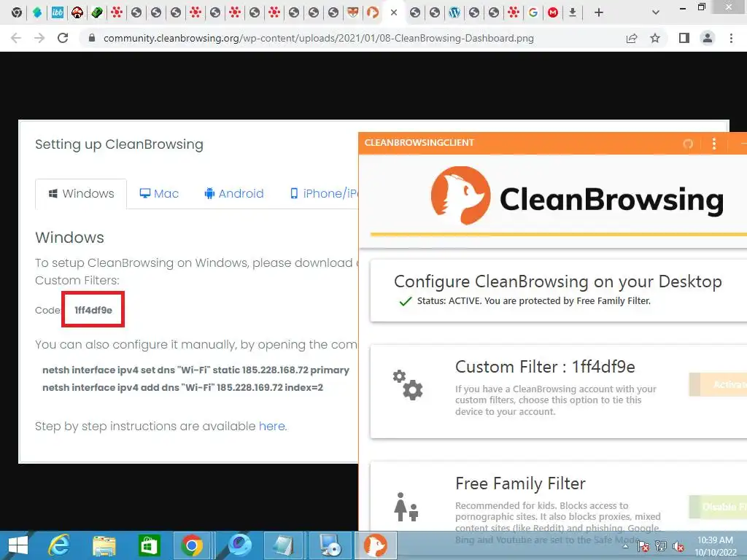Image resolution: width=747 pixels, height=560 pixels.
Task: Open the Windows Store from the taskbar
Action: (x=149, y=545)
